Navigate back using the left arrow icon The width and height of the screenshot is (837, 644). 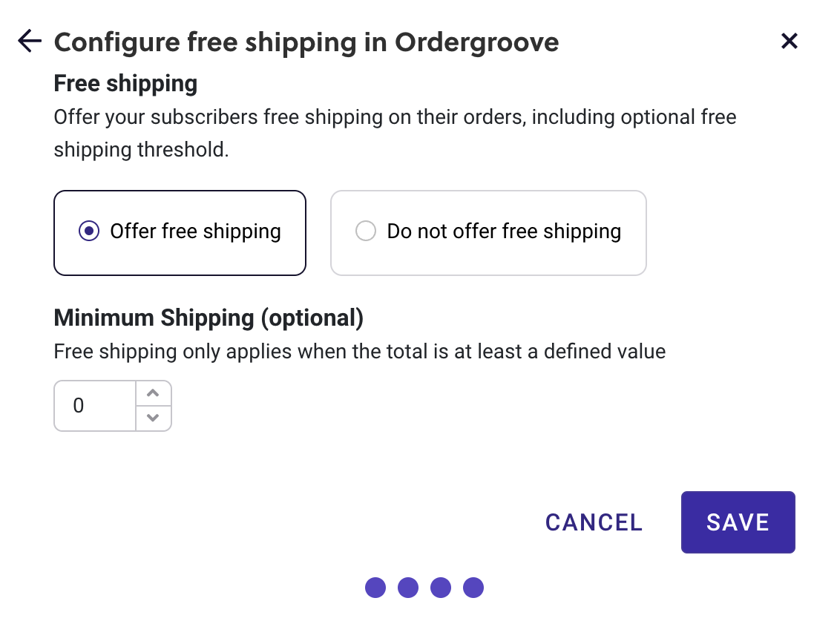29,41
